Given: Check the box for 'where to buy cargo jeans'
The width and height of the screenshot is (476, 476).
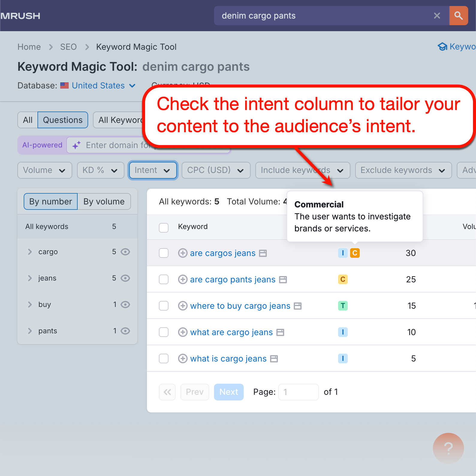Looking at the screenshot, I should click(x=164, y=306).
